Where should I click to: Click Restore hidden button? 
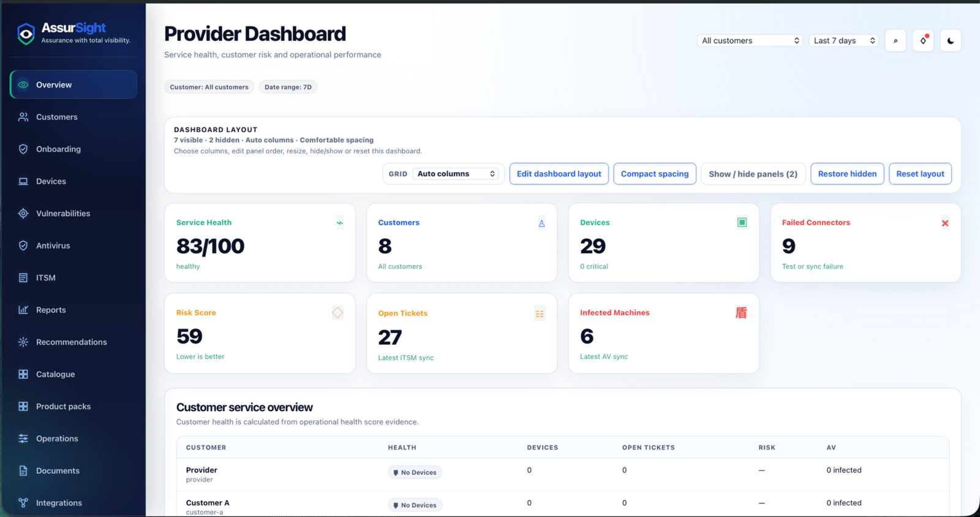pos(847,174)
